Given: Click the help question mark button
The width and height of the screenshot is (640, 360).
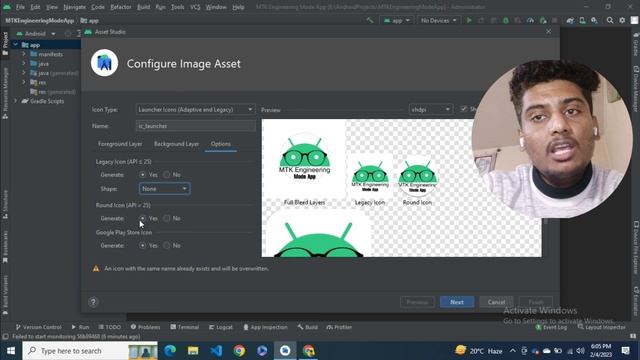Looking at the screenshot, I should [93, 302].
